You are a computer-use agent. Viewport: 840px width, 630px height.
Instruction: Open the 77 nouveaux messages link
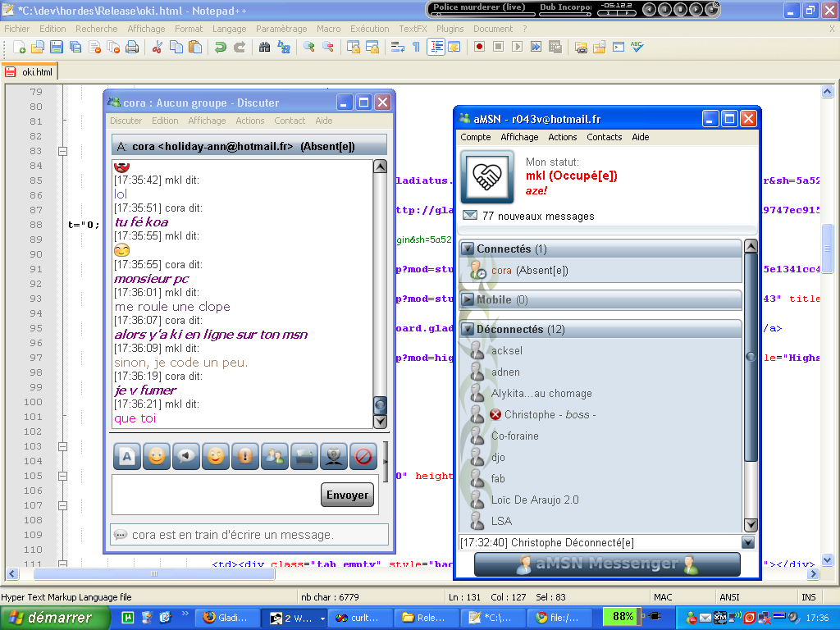[x=538, y=217]
